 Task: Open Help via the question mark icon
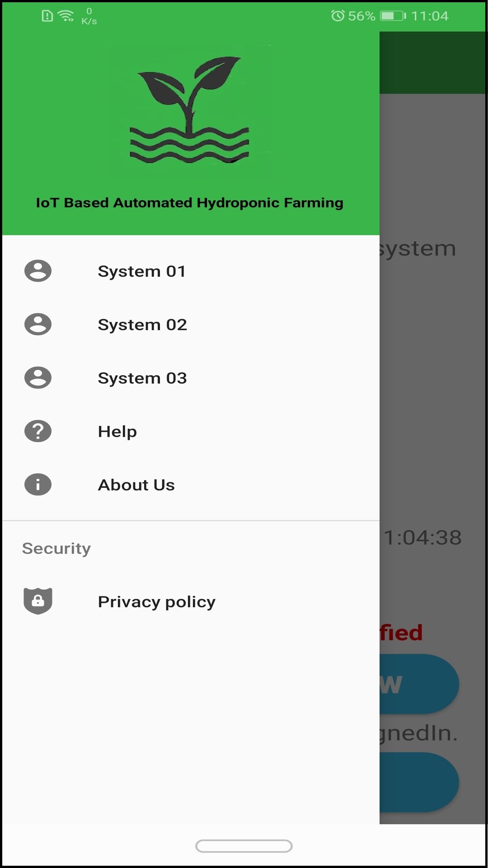[38, 431]
